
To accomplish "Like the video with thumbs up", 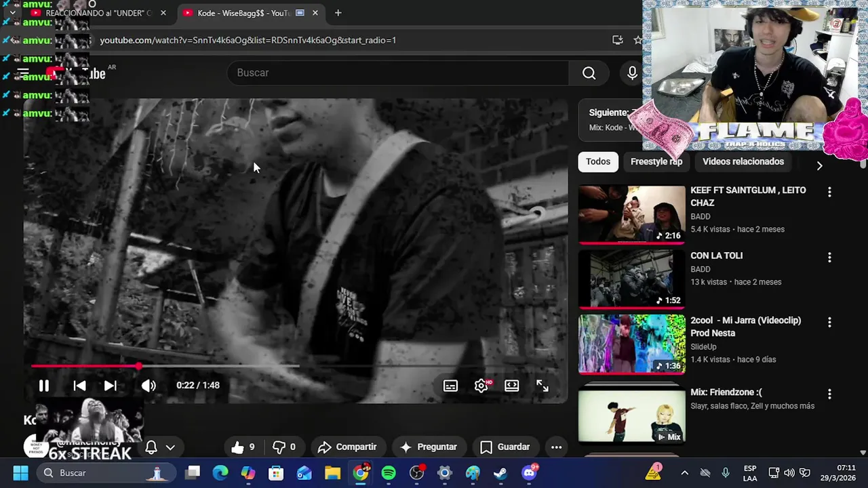I will click(243, 447).
